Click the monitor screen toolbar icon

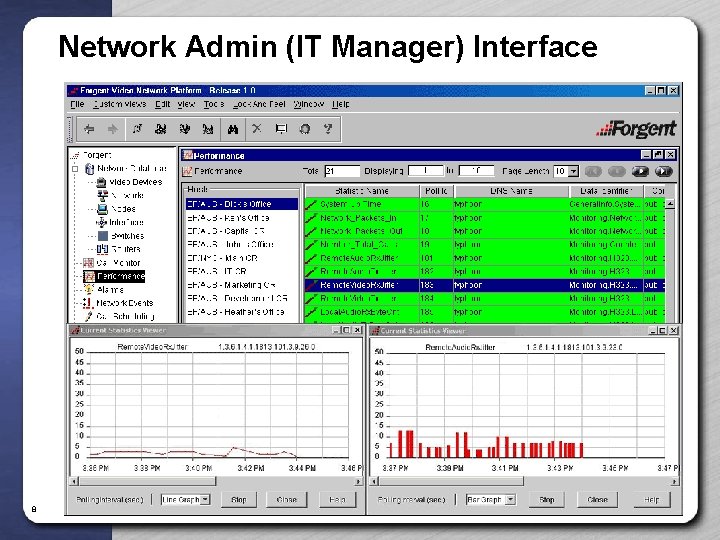point(281,129)
